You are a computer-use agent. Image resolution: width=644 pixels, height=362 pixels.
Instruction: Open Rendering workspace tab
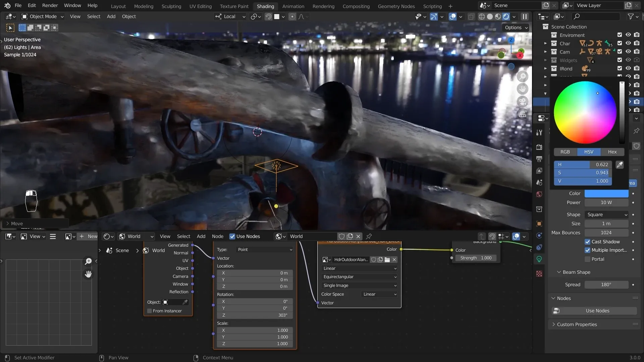coord(323,6)
